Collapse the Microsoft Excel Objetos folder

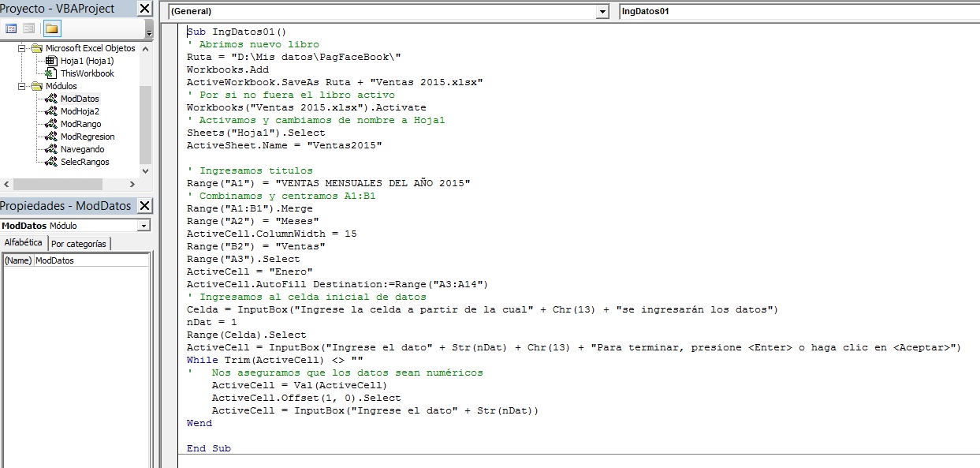click(22, 48)
